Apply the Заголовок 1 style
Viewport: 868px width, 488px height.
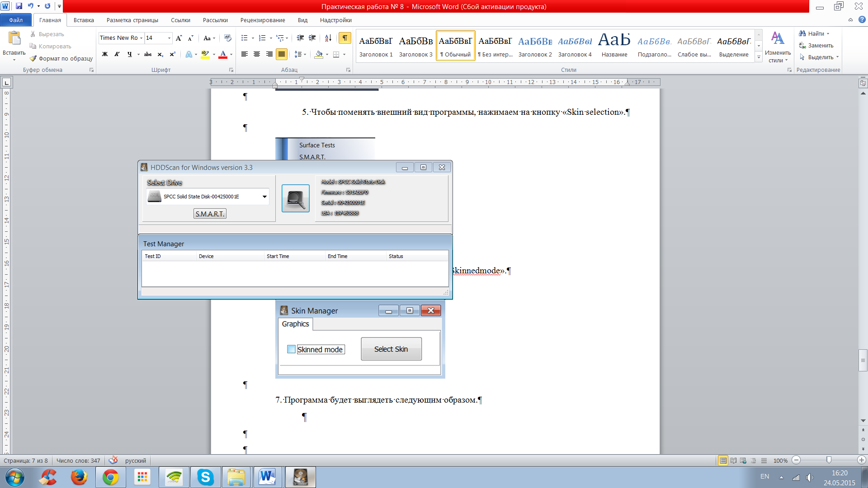[x=376, y=46]
